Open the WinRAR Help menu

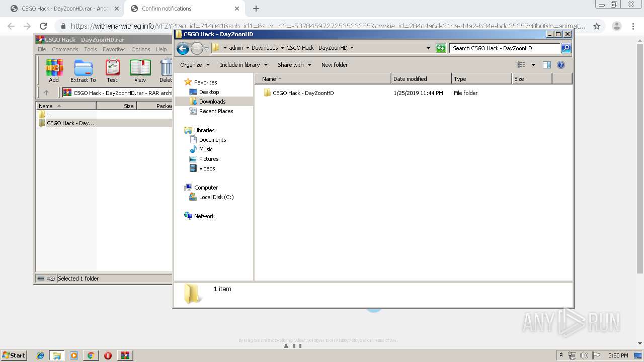click(161, 49)
